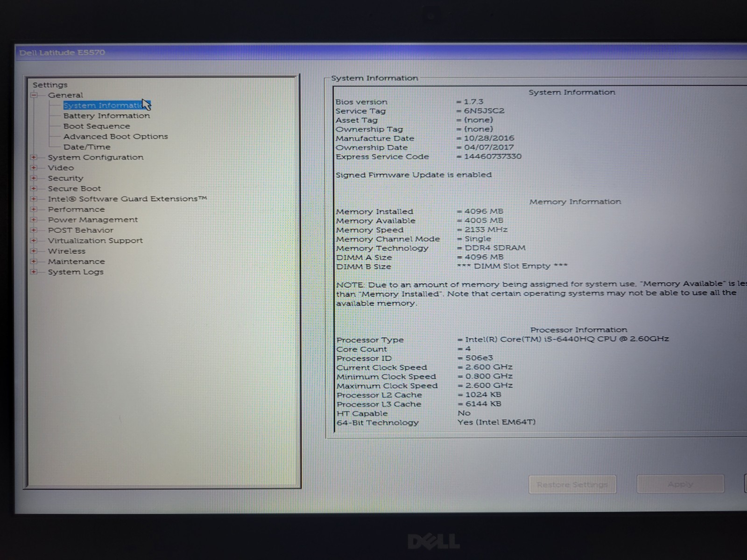747x560 pixels.
Task: Select System Information in settings tree
Action: pyautogui.click(x=107, y=105)
